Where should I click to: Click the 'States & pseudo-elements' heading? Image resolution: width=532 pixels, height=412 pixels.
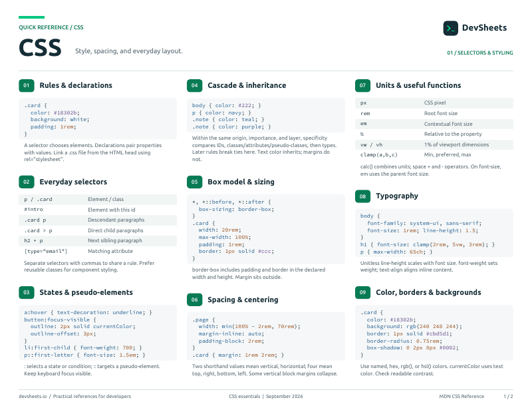pyautogui.click(x=86, y=292)
